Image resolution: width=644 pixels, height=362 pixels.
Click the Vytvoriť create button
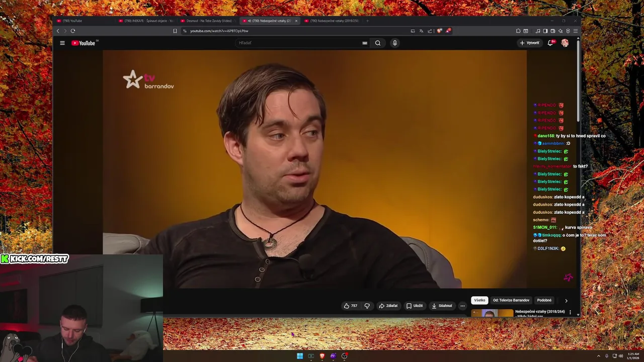click(x=529, y=43)
